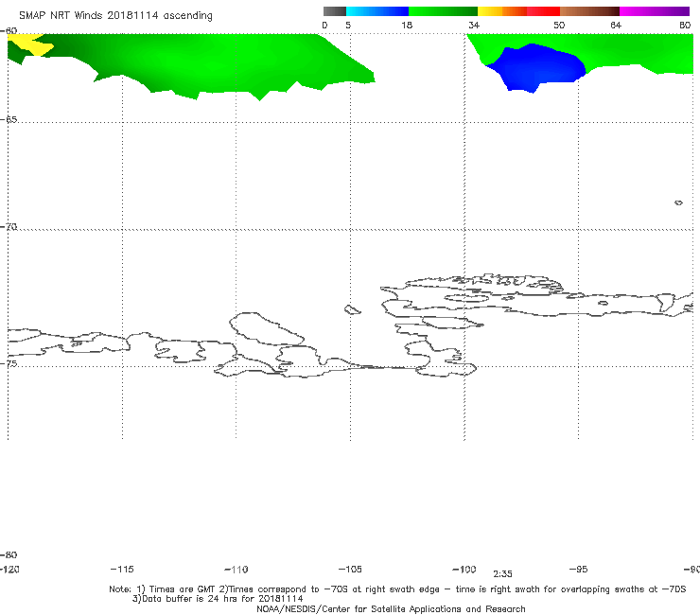Click the latitude label '-80'
Image resolution: width=700 pixels, height=615 pixels.
9,554
